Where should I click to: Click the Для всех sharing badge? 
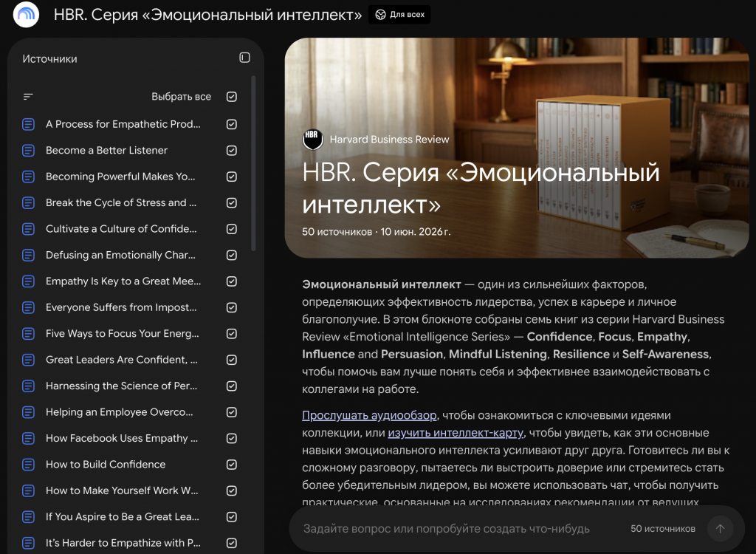click(399, 15)
